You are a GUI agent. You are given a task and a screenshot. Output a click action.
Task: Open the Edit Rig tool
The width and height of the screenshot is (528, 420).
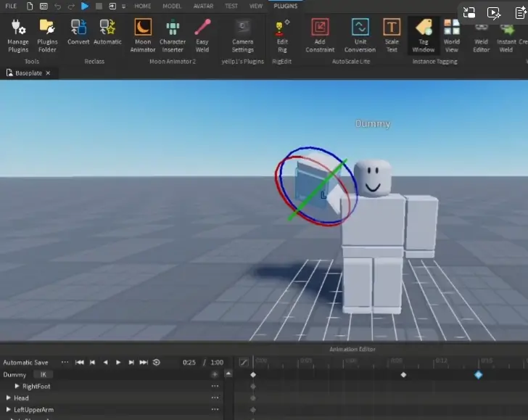pos(282,36)
